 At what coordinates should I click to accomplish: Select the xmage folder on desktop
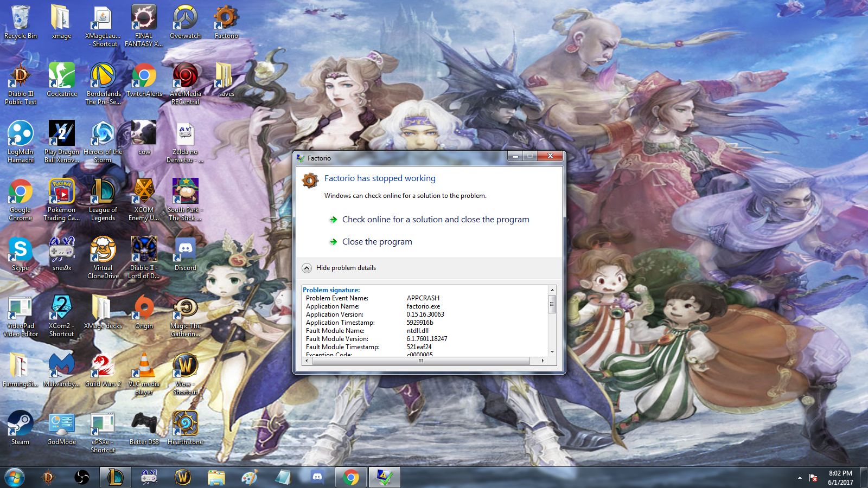[61, 22]
